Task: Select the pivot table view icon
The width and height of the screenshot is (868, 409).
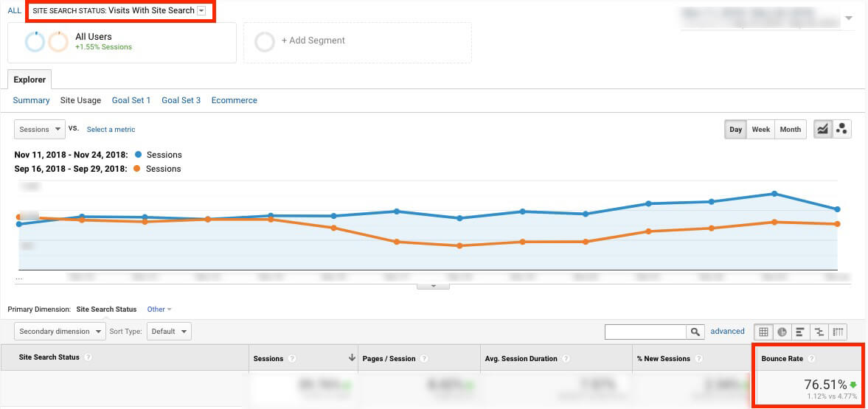Action: pyautogui.click(x=837, y=332)
